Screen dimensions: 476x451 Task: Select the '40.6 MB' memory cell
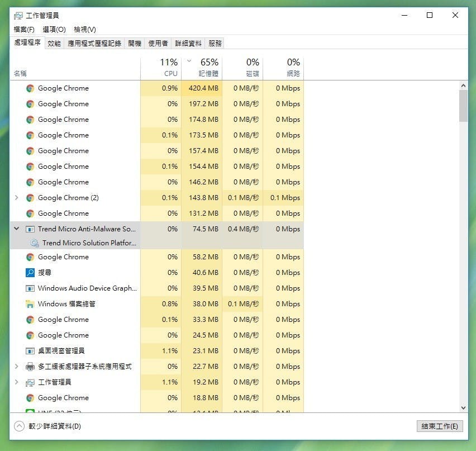[x=202, y=273]
